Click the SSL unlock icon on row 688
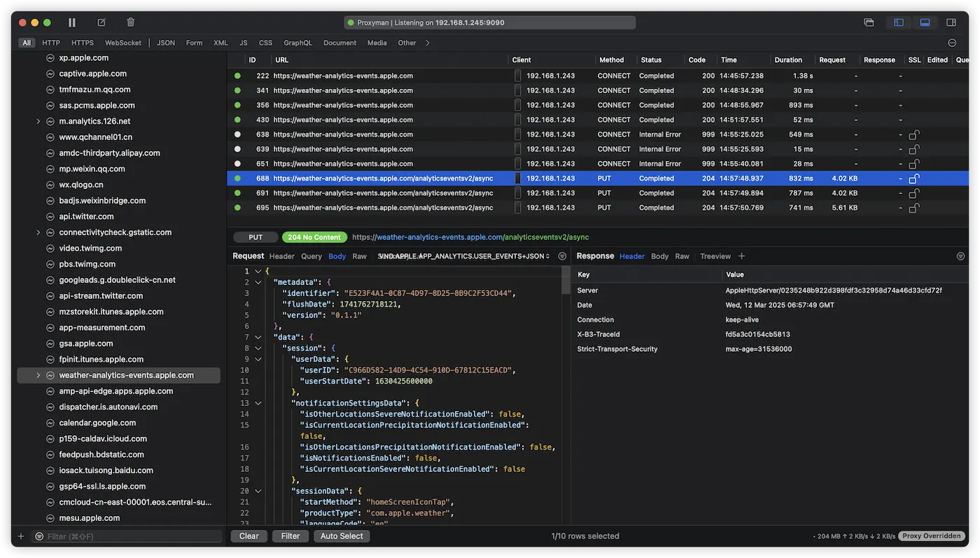This screenshot has height=558, width=980. (x=913, y=179)
